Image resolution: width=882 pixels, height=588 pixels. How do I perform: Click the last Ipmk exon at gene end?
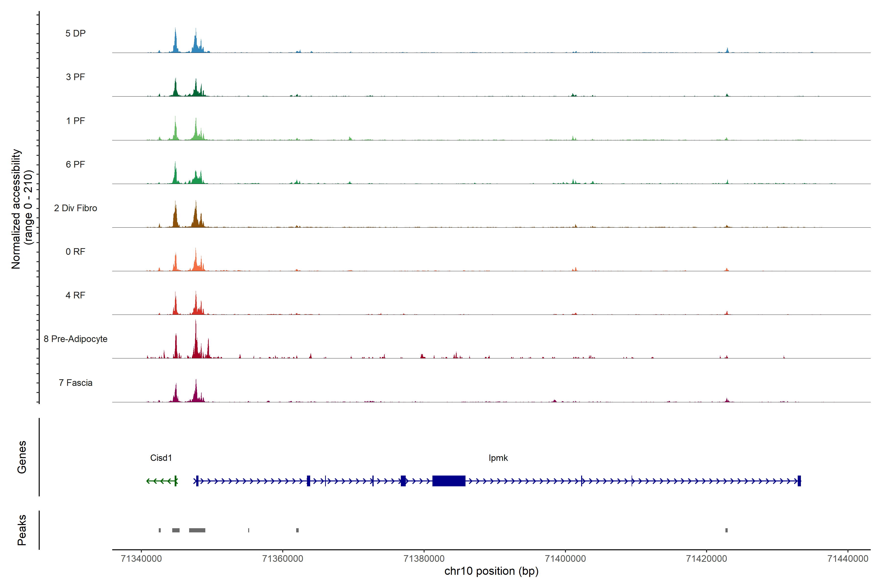(799, 481)
